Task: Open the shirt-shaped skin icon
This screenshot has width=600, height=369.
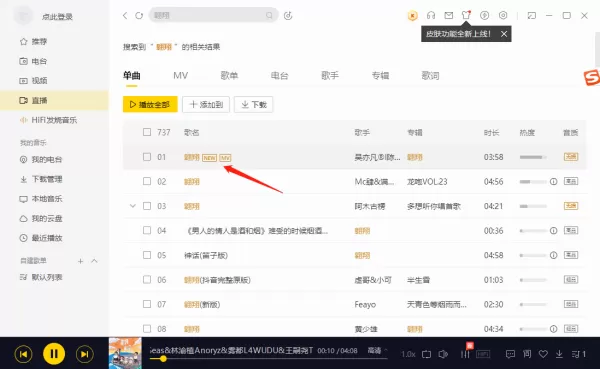Action: tap(466, 15)
